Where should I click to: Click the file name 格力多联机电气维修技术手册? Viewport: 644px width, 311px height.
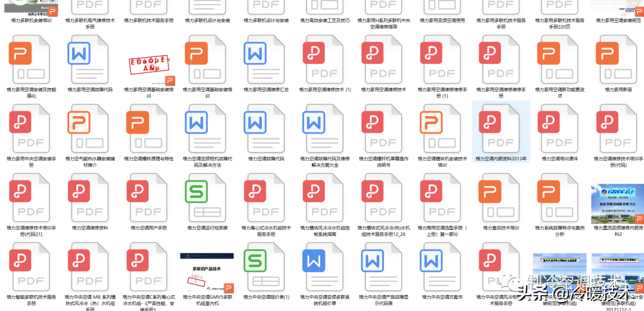click(x=90, y=23)
